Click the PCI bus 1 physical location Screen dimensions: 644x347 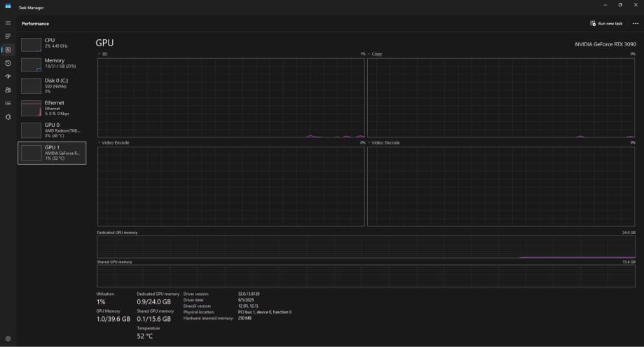pos(264,312)
